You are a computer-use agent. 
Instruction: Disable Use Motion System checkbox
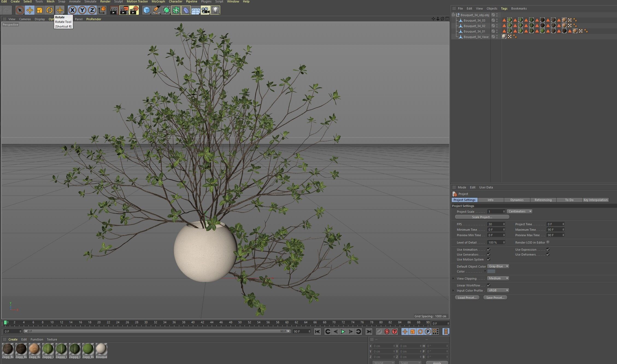point(489,259)
